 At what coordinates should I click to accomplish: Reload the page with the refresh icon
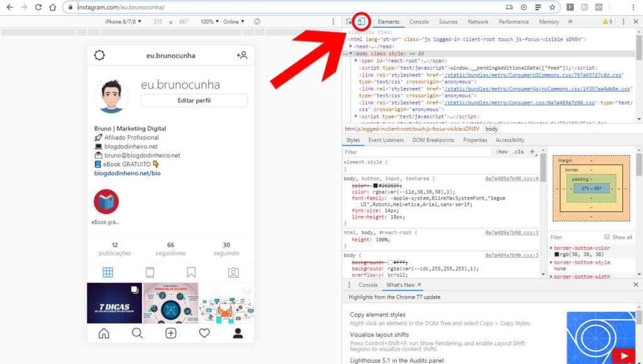click(38, 8)
